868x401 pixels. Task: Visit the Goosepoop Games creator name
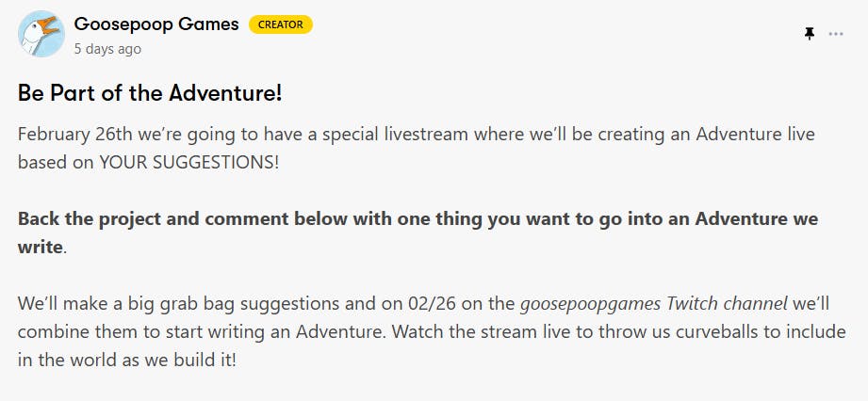156,24
